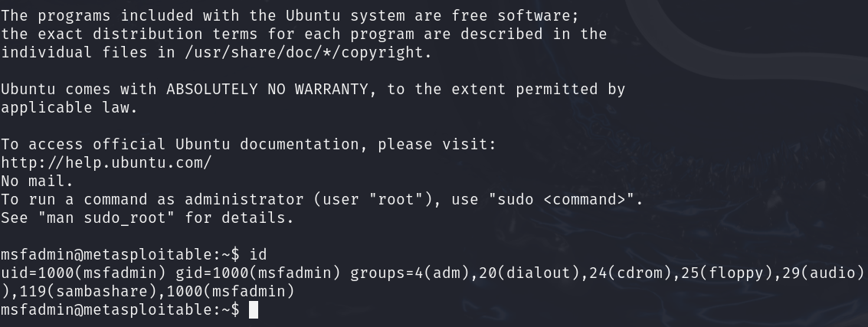Image resolution: width=868 pixels, height=327 pixels.
Task: Place cursor at the terminal cursor block
Action: 254,309
